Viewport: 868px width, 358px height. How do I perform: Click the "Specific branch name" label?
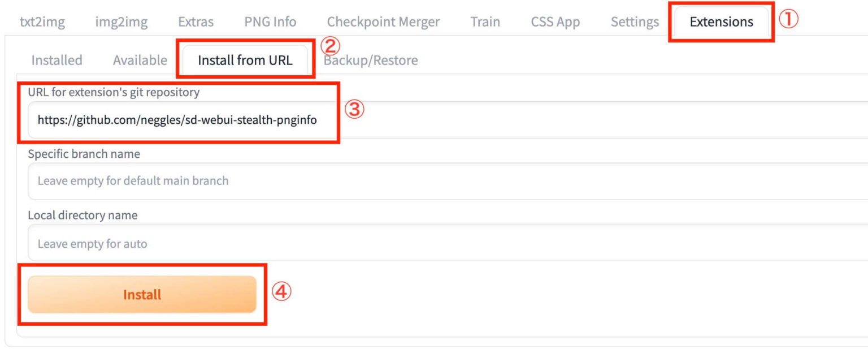tap(84, 154)
